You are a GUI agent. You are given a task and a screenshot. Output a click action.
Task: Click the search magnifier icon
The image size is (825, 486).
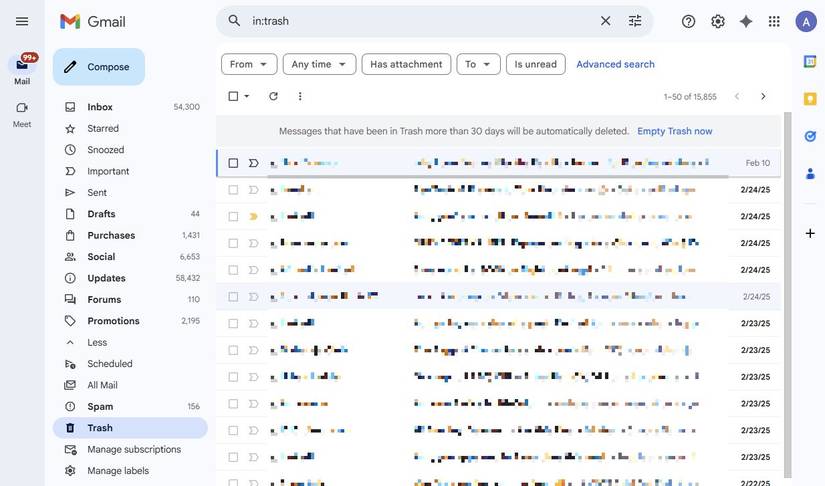point(234,21)
